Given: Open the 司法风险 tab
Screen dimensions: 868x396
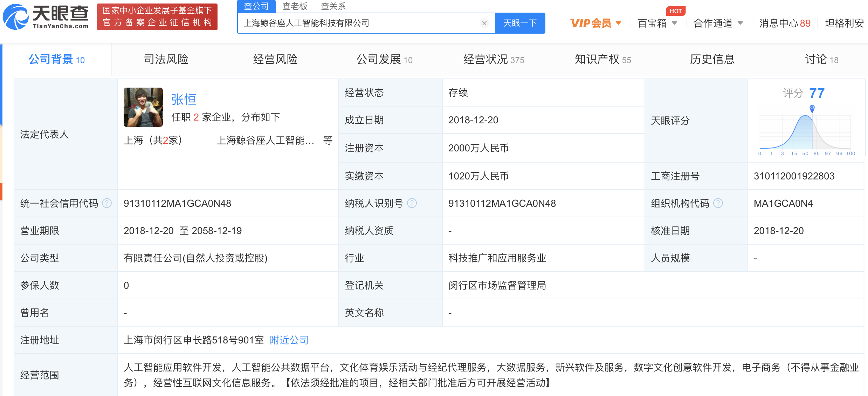Looking at the screenshot, I should pyautogui.click(x=166, y=60).
